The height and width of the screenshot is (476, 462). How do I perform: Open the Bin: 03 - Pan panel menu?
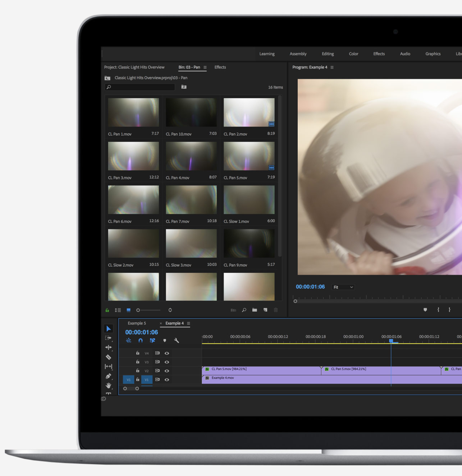[205, 68]
